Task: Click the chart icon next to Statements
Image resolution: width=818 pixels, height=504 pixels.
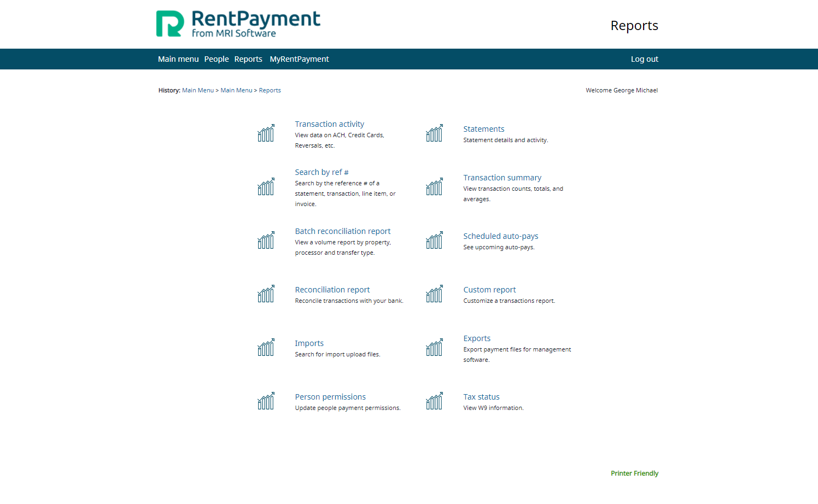Action: point(434,133)
